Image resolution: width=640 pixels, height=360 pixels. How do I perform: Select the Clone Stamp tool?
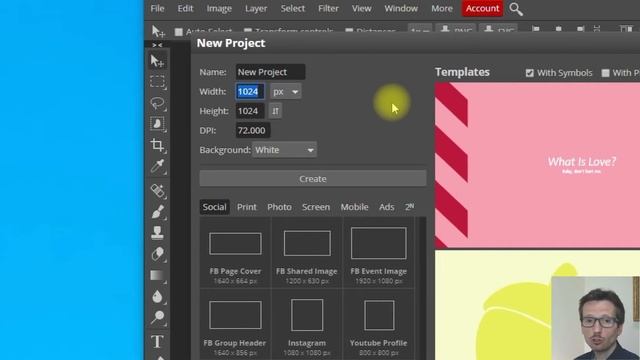tap(157, 233)
